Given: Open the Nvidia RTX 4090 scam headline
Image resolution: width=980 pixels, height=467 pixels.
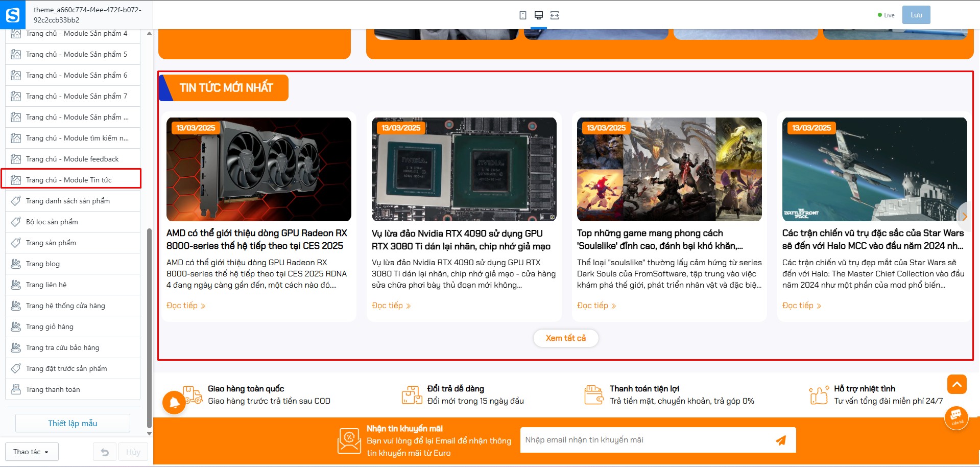Looking at the screenshot, I should [x=461, y=240].
